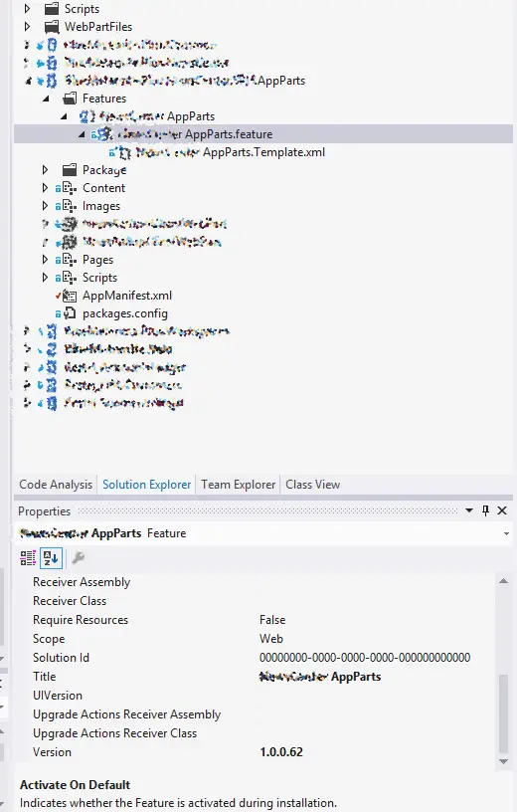Close the Properties panel

[502, 510]
